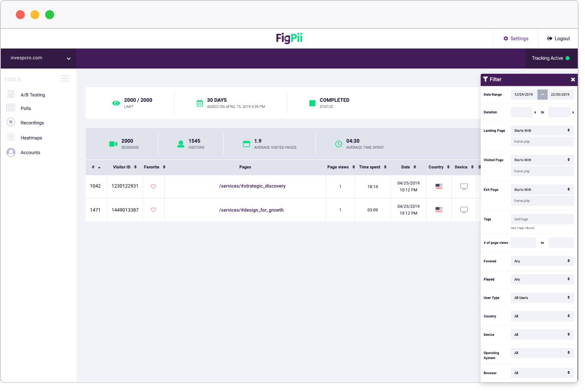Open Exit Page Starts With dropdown
This screenshot has height=392, width=585.
click(x=542, y=190)
